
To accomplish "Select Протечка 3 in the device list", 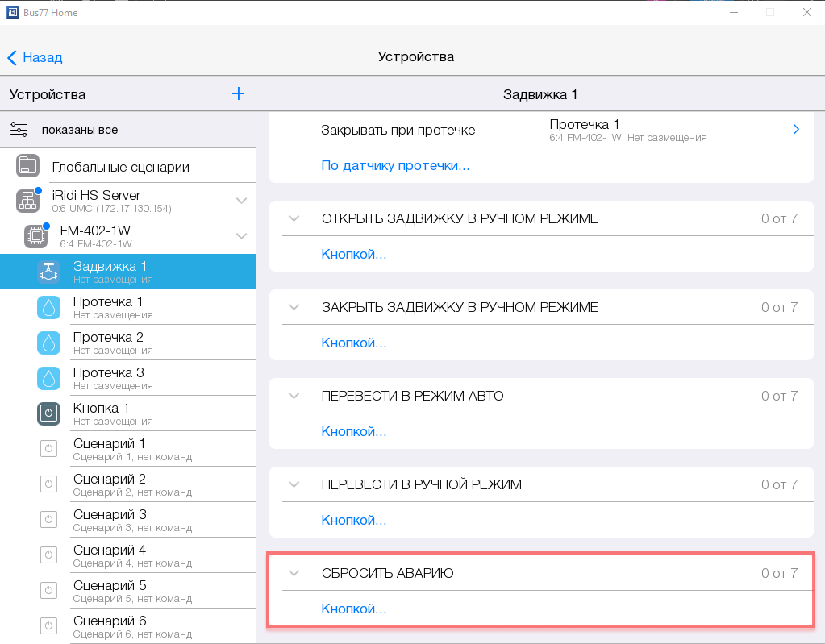I will [108, 378].
